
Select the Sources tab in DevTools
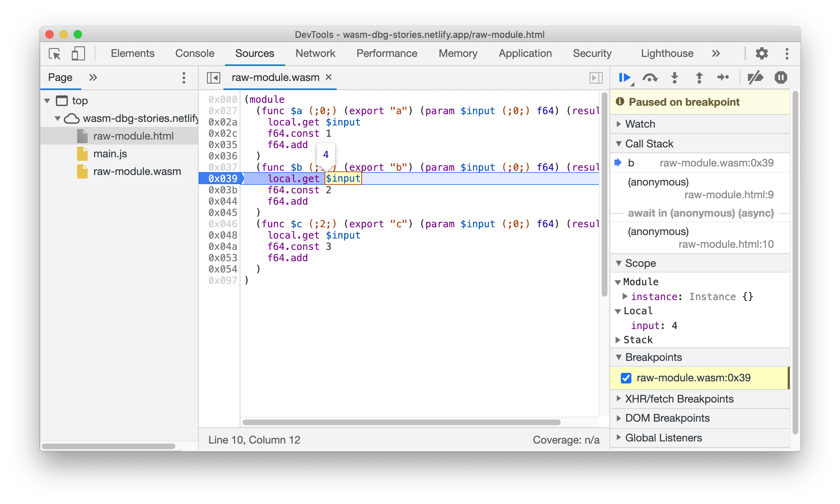pos(254,53)
